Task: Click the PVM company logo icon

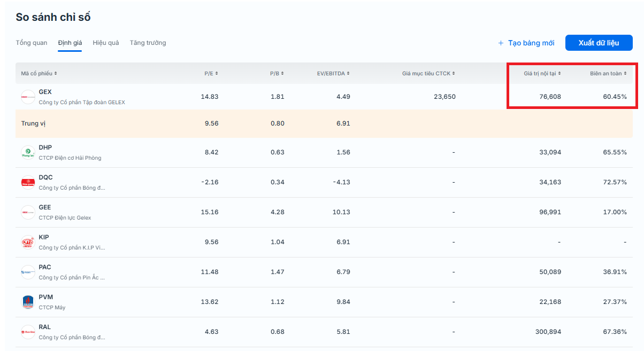Action: click(x=28, y=302)
